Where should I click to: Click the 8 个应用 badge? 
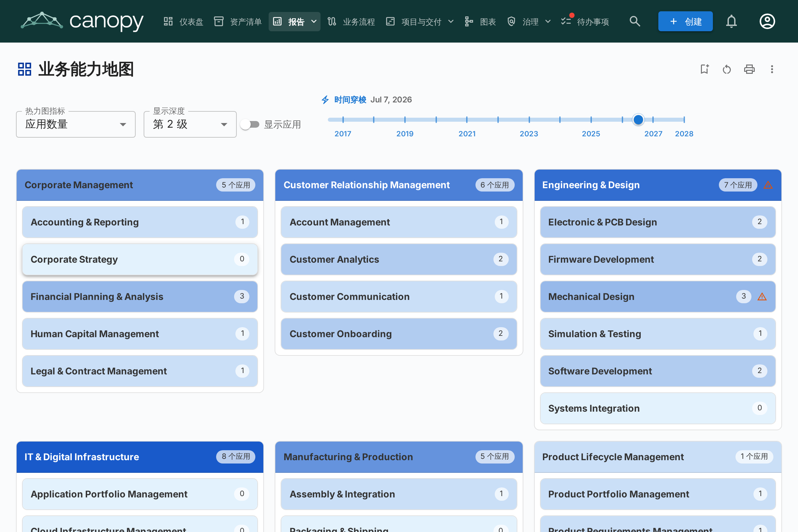pos(236,457)
